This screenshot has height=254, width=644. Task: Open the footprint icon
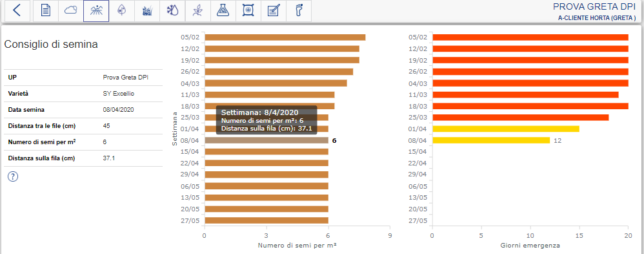(x=299, y=11)
